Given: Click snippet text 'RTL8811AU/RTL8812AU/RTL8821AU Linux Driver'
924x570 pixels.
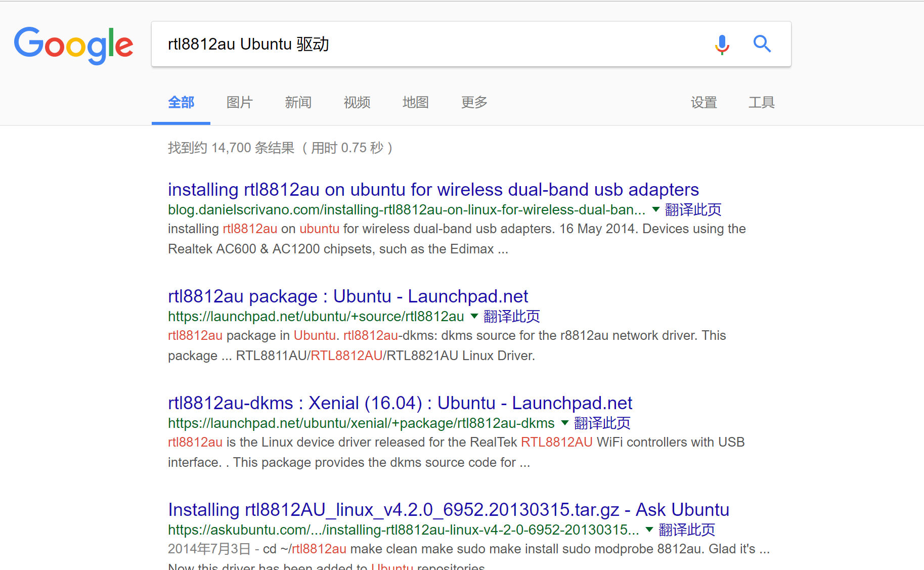Looking at the screenshot, I should tap(385, 356).
